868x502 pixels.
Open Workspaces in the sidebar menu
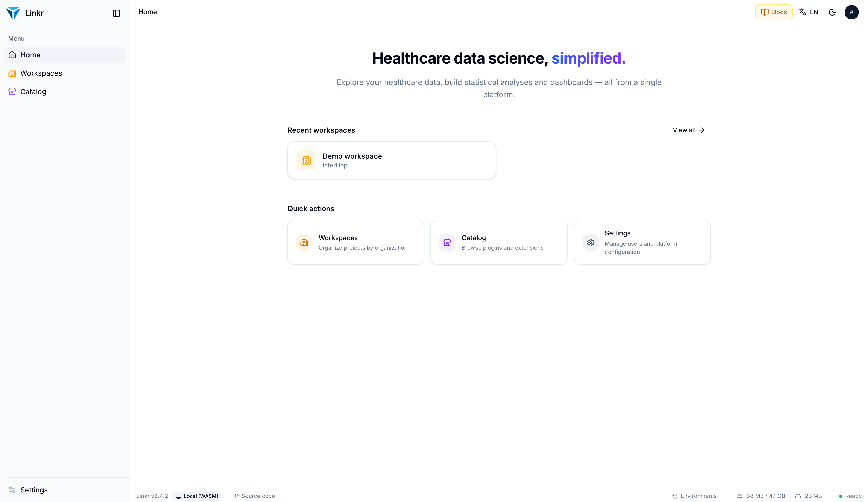pyautogui.click(x=65, y=73)
